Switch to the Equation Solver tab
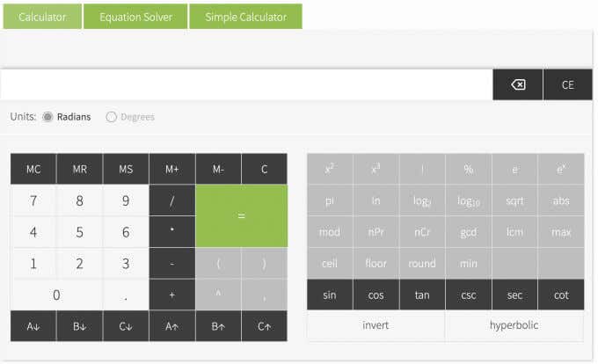Screen dimensions: 598x364 pos(135,17)
